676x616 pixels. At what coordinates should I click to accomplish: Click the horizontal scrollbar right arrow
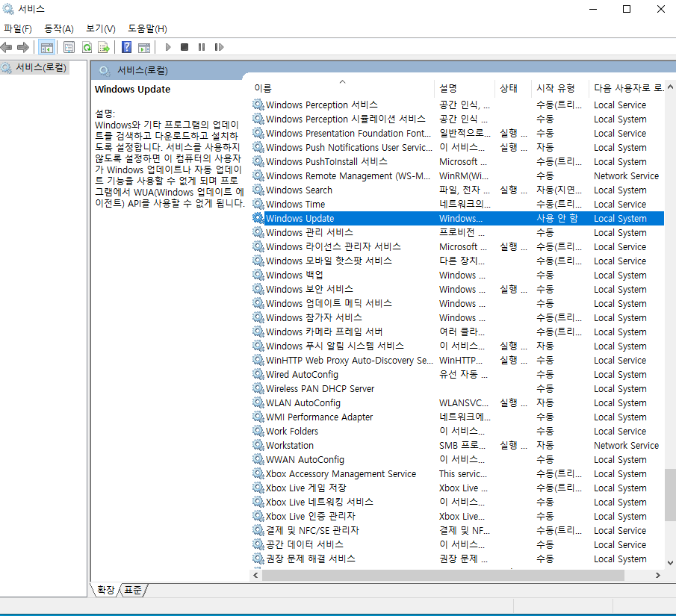pos(658,575)
